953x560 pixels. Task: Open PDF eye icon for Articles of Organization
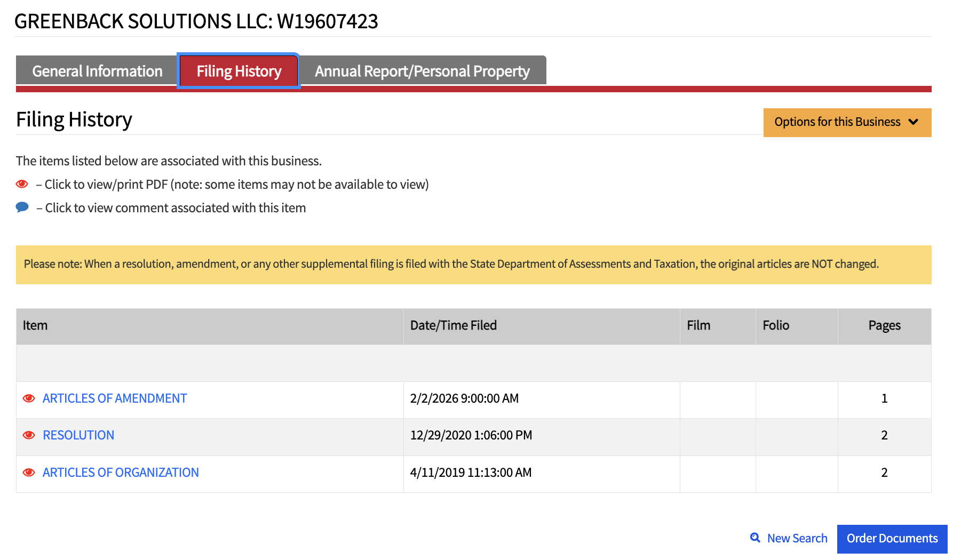[29, 473]
